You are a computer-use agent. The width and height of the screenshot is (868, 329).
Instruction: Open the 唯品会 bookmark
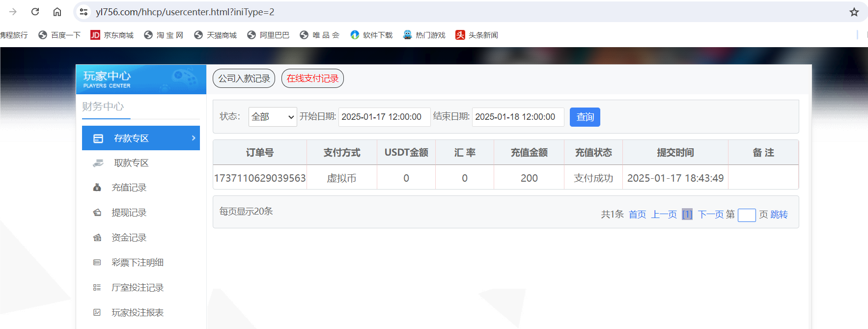click(x=320, y=35)
